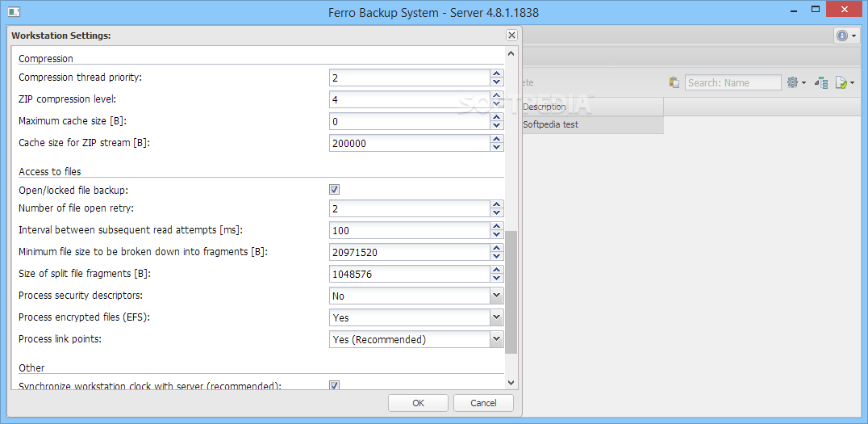868x424 pixels.
Task: Click the settings dialog scrollbar thumb
Action: (x=511, y=292)
